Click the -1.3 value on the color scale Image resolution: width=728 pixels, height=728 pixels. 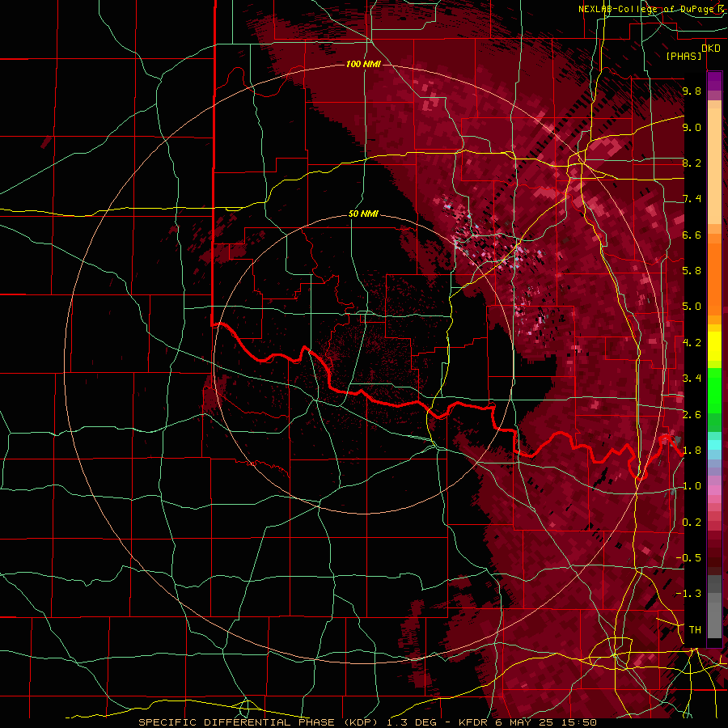coord(689,594)
